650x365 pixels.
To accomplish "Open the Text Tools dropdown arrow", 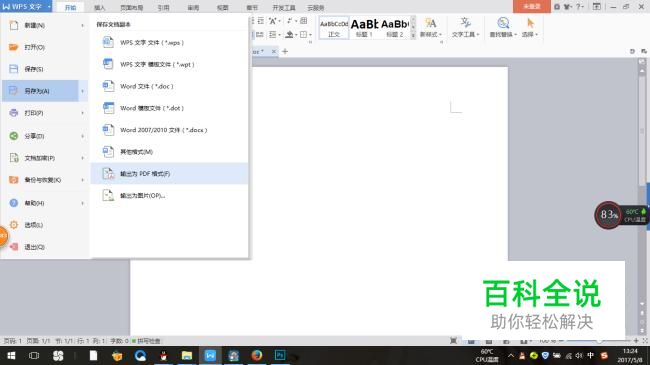I will click(x=478, y=34).
